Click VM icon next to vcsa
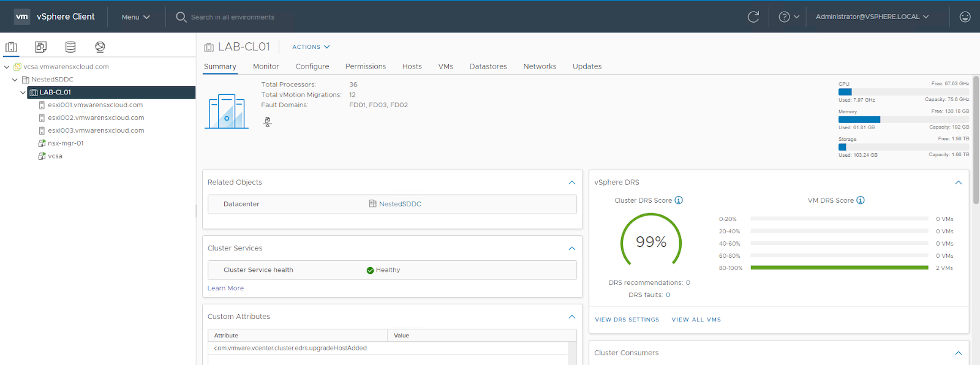 42,156
